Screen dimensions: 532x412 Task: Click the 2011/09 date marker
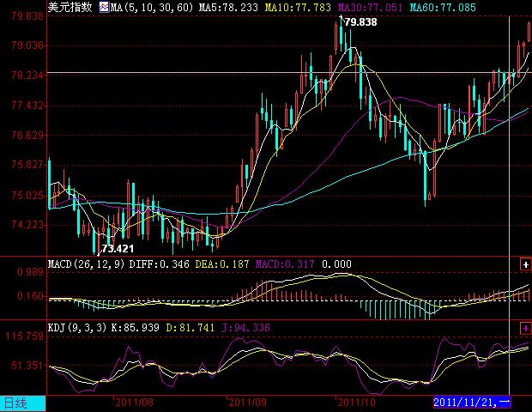pos(247,403)
